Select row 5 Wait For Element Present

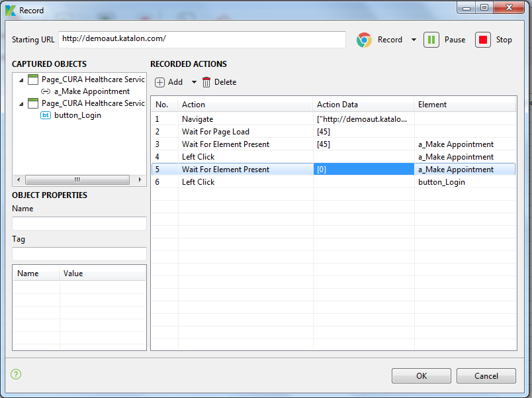point(333,170)
